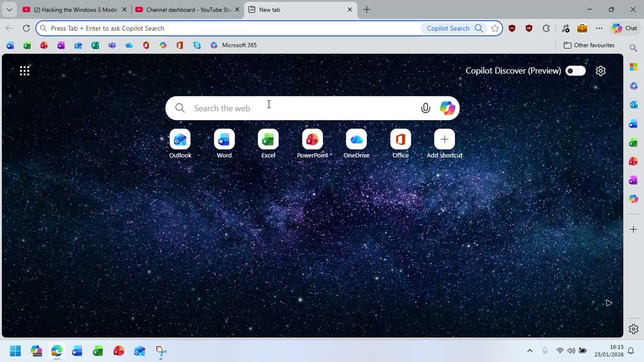This screenshot has height=362, width=644.
Task: Open the Office shortcut tile
Action: point(400,144)
